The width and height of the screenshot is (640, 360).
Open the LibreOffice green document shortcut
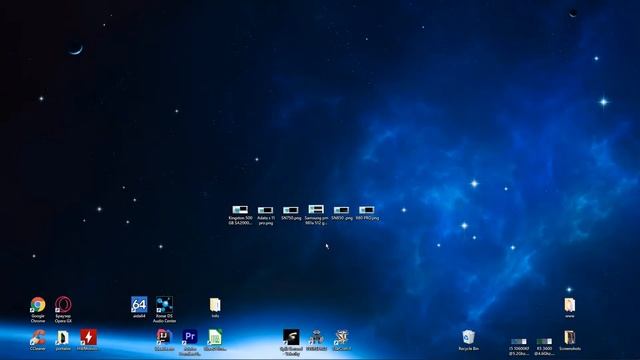click(x=215, y=338)
